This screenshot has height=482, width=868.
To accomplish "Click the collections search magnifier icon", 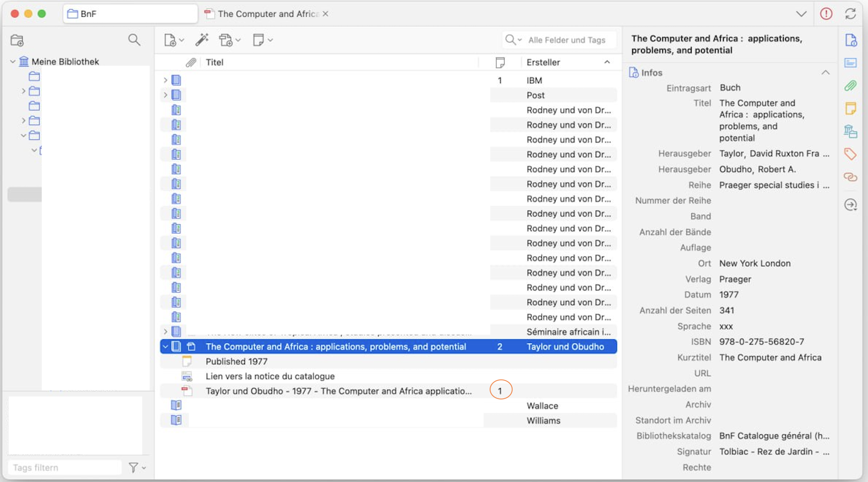I will (x=134, y=40).
